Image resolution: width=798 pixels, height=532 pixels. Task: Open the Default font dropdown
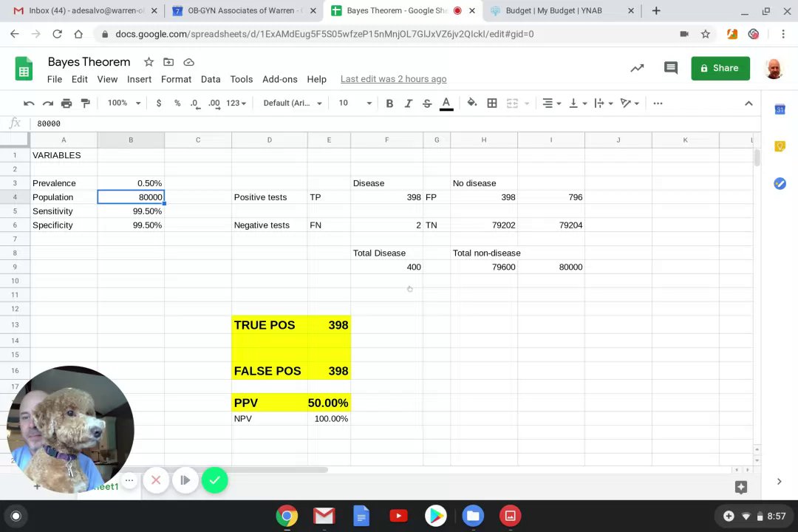pyautogui.click(x=293, y=103)
